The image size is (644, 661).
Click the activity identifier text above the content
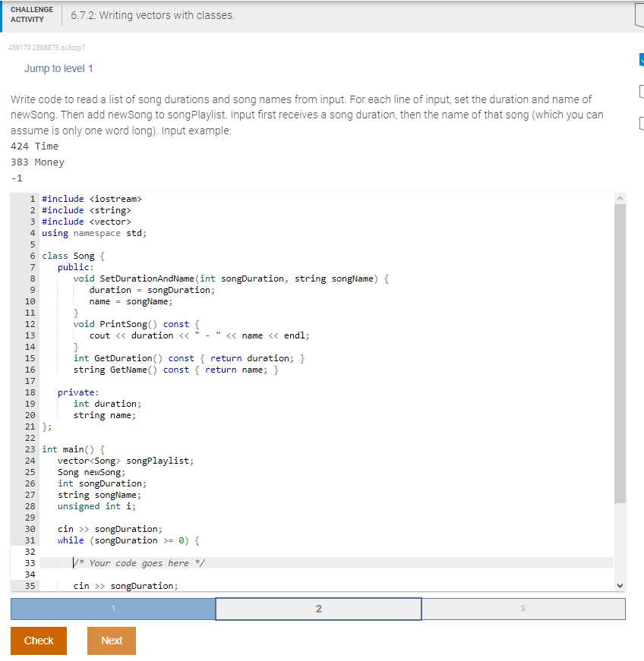point(48,47)
